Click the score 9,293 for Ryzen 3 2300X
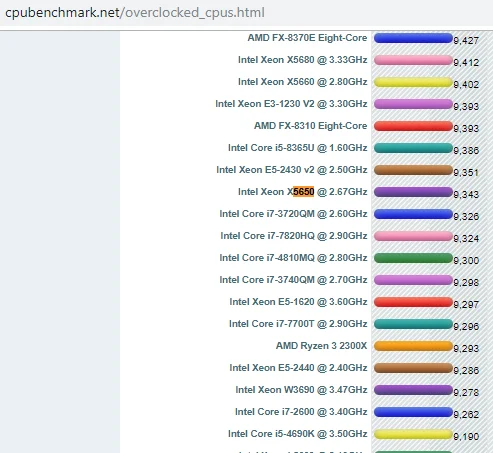 (466, 349)
